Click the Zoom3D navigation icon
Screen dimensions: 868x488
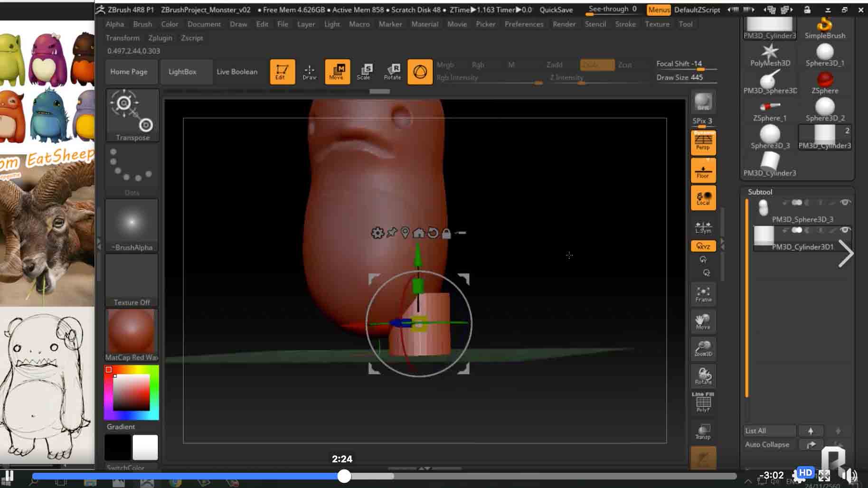coord(703,348)
